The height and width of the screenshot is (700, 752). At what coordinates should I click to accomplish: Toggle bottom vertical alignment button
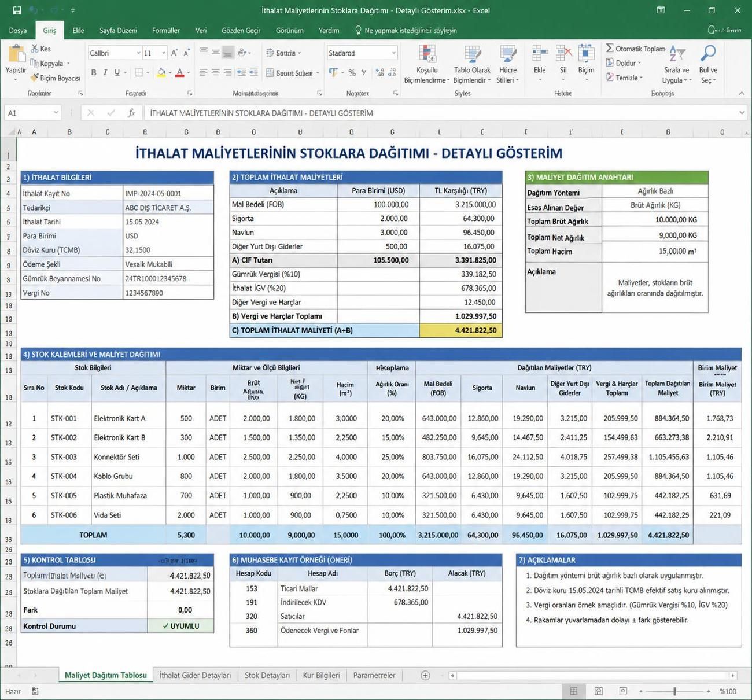228,53
